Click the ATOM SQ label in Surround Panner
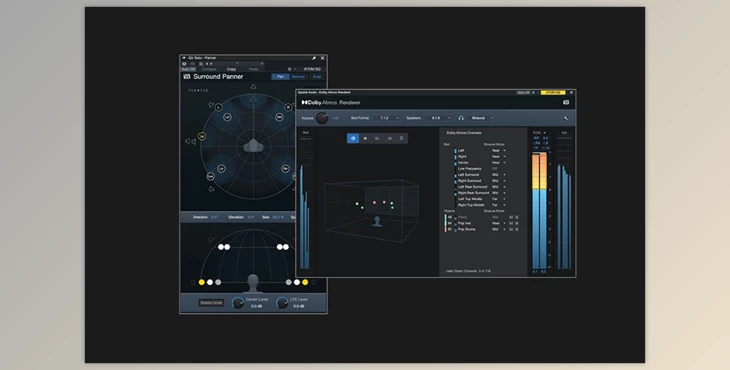Viewport: 730px width, 370px height. click(312, 69)
